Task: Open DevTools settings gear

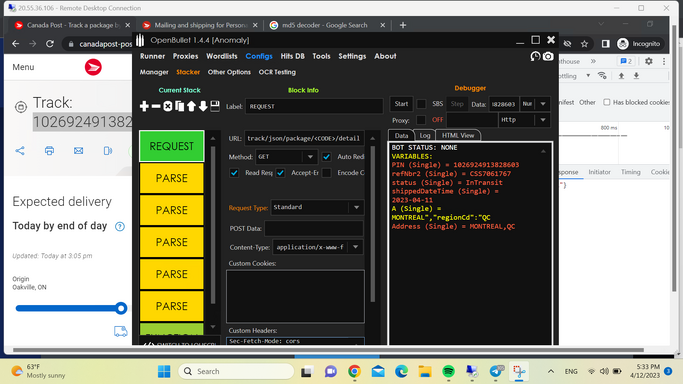Action: [649, 61]
